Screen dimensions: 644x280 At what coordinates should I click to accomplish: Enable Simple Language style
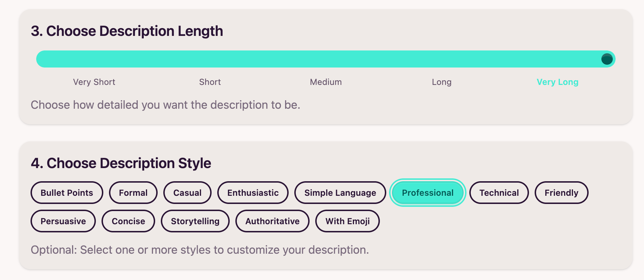(x=340, y=193)
